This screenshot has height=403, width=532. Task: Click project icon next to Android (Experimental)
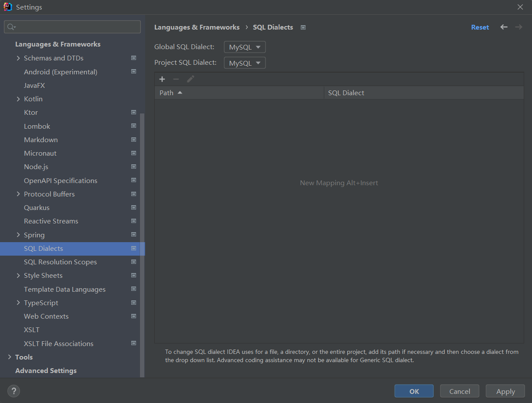(x=134, y=71)
